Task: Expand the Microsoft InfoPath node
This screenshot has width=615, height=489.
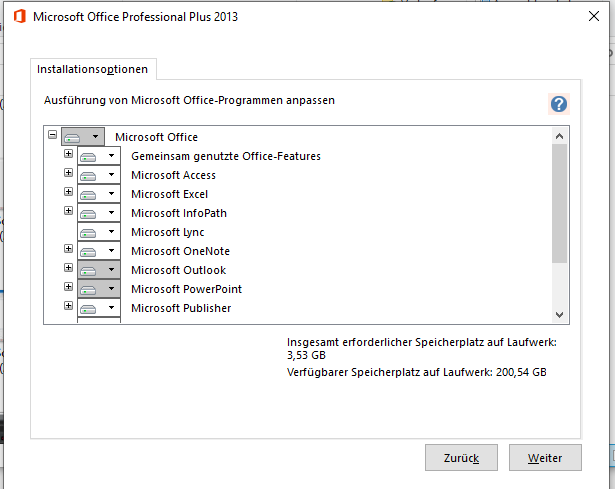Action: click(x=69, y=211)
